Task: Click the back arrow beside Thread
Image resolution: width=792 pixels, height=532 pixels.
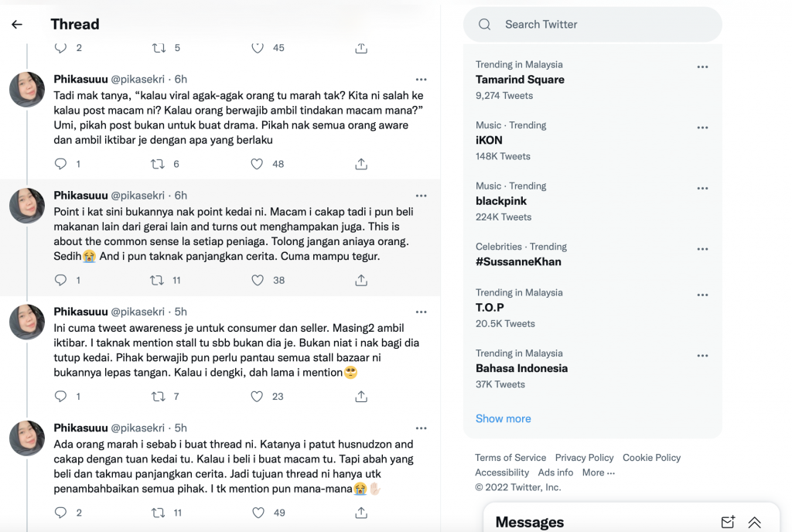Action: tap(17, 25)
